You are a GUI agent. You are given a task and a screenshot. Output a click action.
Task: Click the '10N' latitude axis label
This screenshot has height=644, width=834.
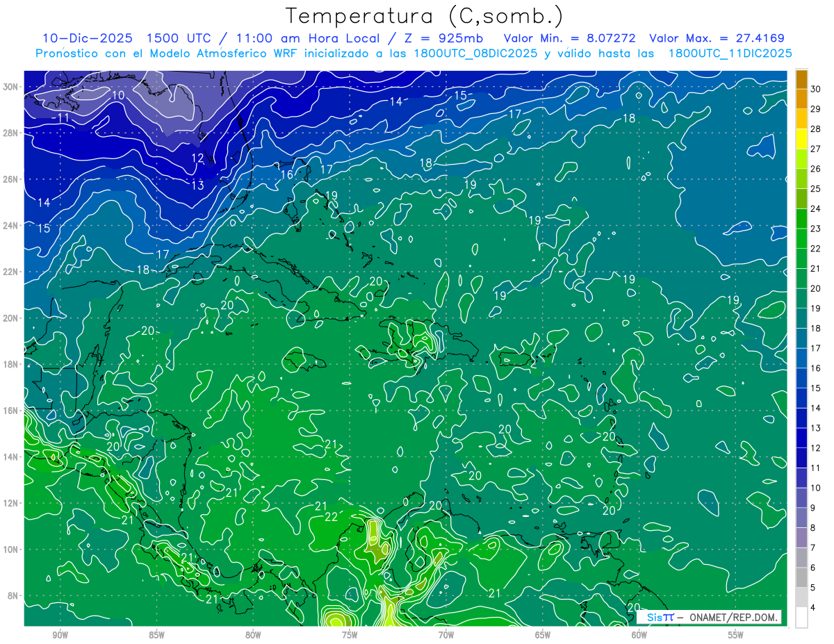[x=12, y=550]
